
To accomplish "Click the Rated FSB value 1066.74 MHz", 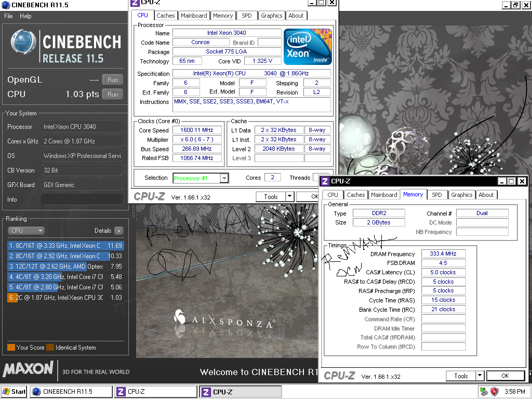I will (197, 158).
